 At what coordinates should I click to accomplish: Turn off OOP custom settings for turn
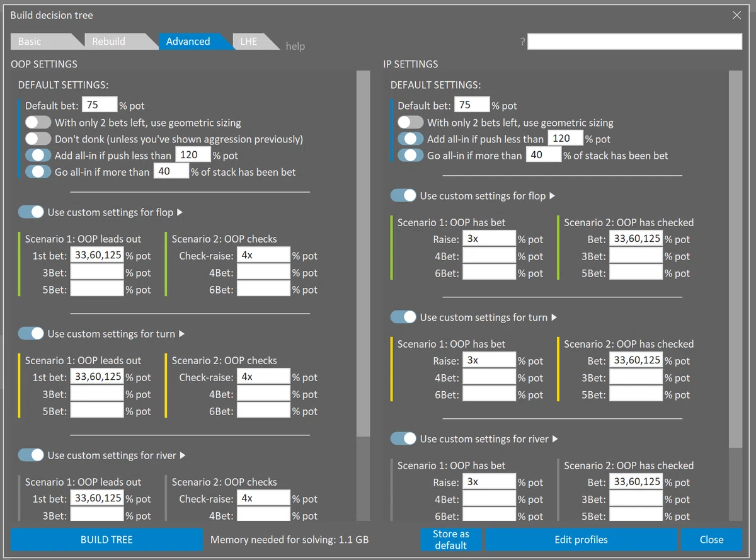click(x=31, y=334)
